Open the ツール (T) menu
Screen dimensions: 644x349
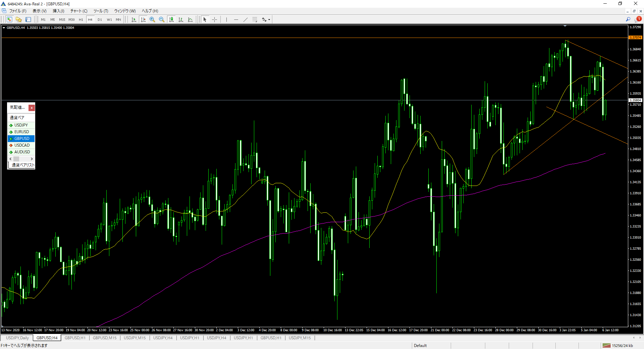[x=101, y=11]
